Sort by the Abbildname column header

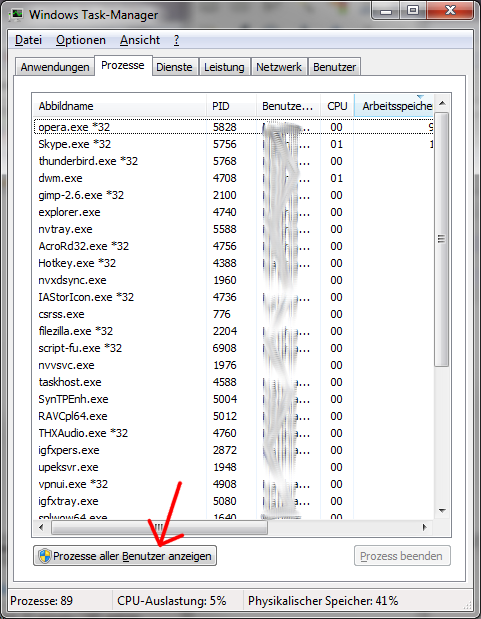(119, 106)
